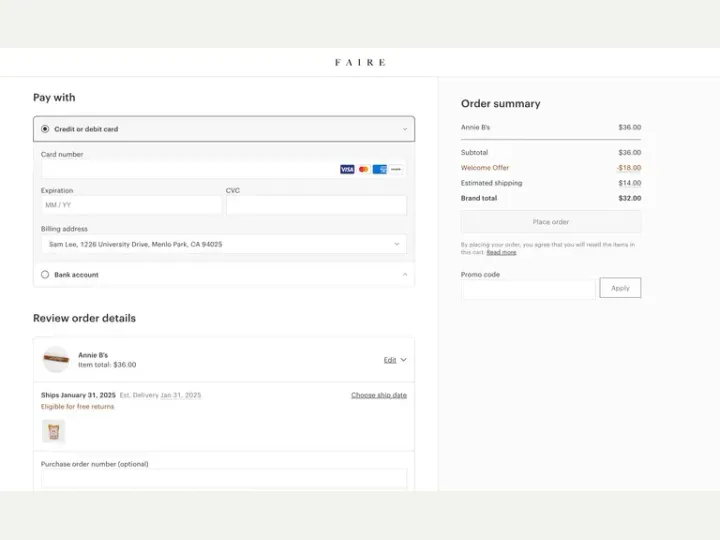Open the Read more link
Viewport: 720px width, 540px height.
point(501,253)
